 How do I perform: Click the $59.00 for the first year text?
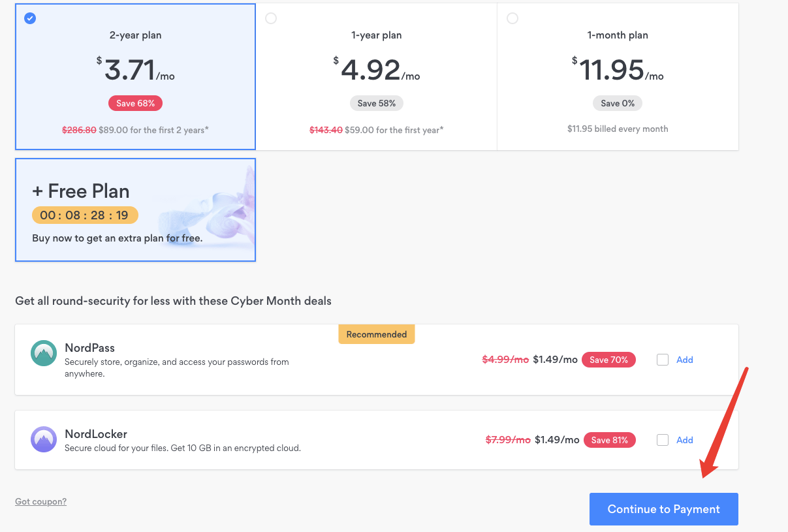click(394, 130)
